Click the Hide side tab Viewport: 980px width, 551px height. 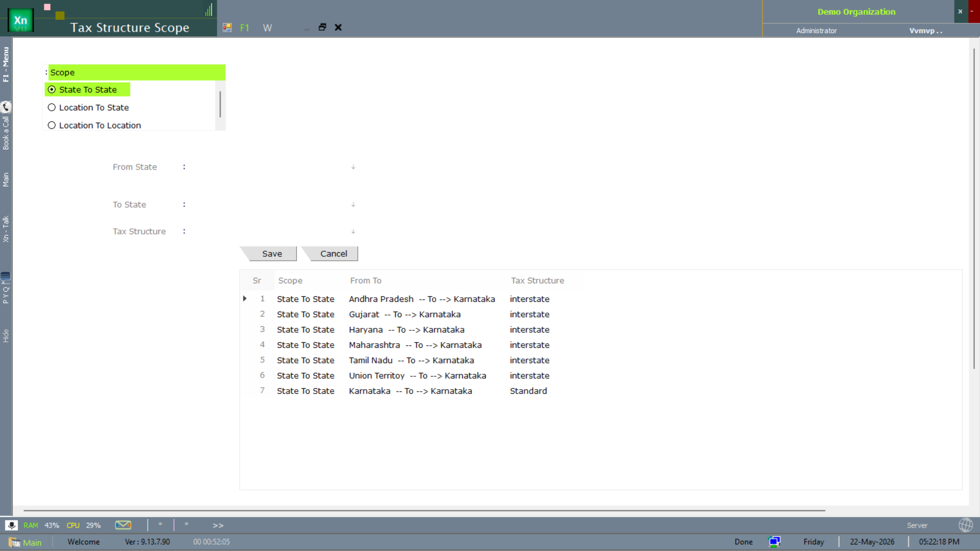(x=6, y=336)
